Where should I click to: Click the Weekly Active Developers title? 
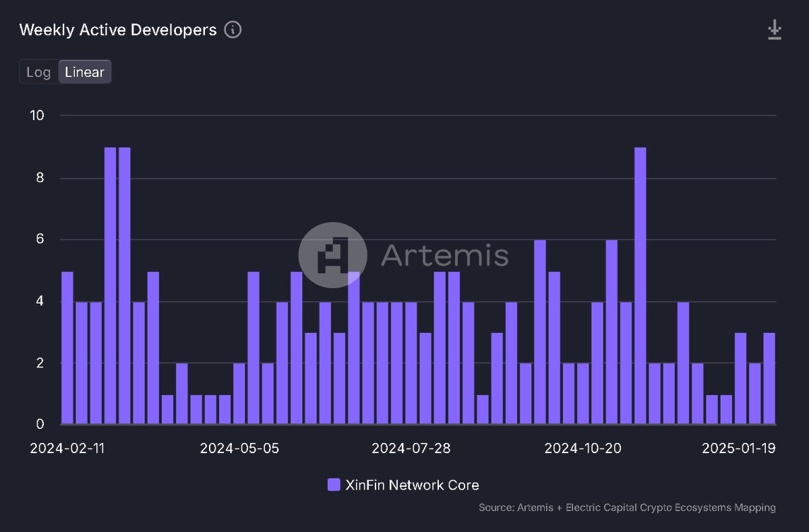[118, 30]
